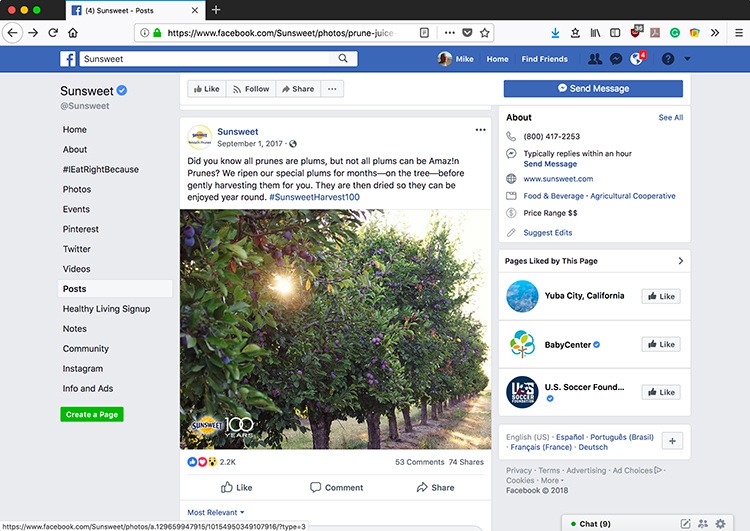
Task: Like the Yuba City, California page
Action: click(x=661, y=296)
